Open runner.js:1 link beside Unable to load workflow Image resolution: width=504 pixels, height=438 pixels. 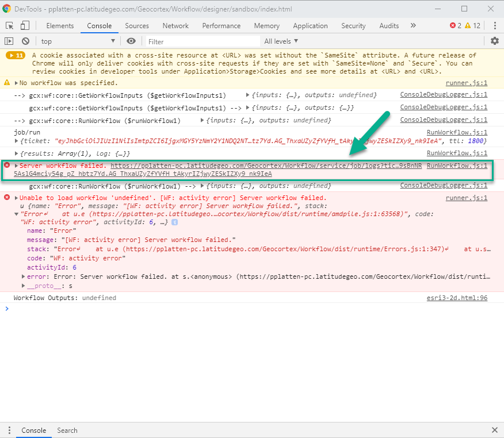tap(467, 198)
